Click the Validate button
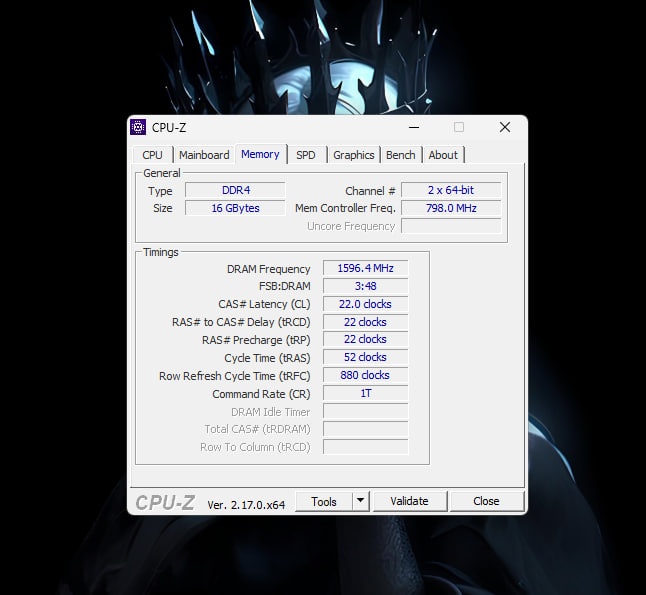Image resolution: width=646 pixels, height=595 pixels. [410, 501]
